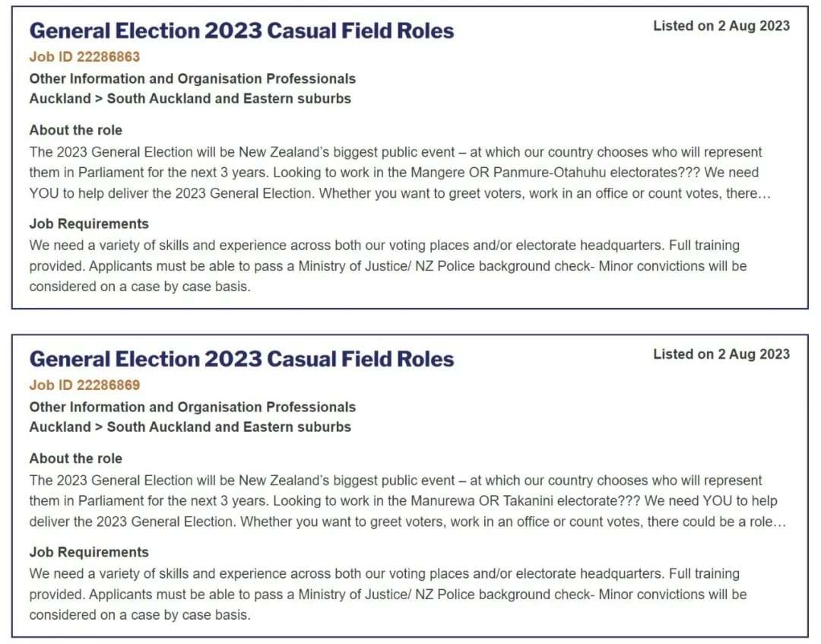Click first listing's Auckland > South Auckland location
Screen dimensions: 821x644
click(190, 98)
